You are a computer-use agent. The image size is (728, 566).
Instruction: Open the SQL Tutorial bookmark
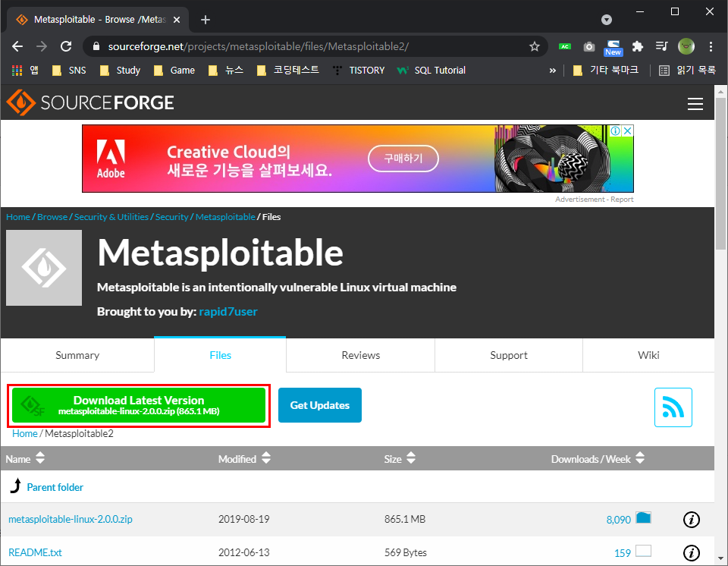(431, 70)
